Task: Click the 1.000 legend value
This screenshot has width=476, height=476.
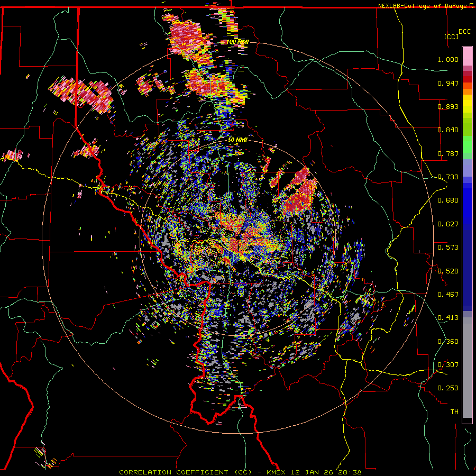Action: 448,59
